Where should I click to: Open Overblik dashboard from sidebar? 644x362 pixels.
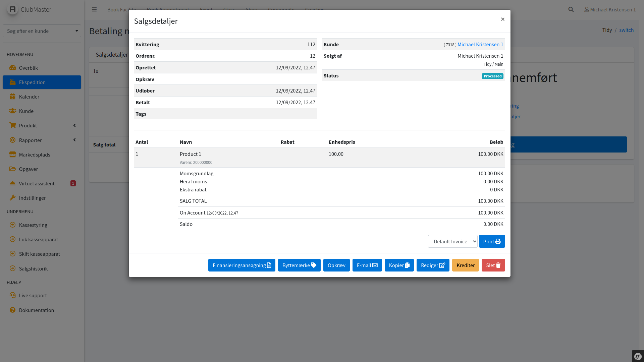29,68
